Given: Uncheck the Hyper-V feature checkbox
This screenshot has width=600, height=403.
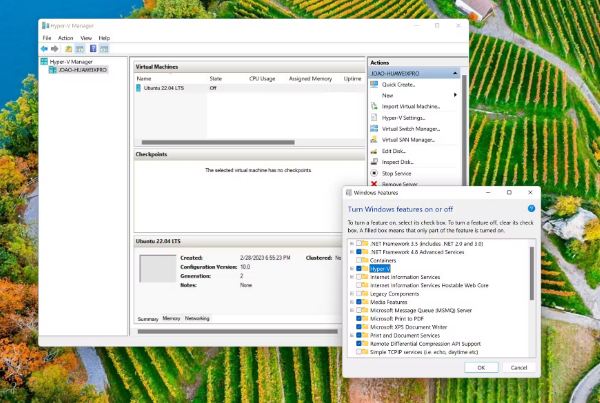Looking at the screenshot, I should (359, 269).
